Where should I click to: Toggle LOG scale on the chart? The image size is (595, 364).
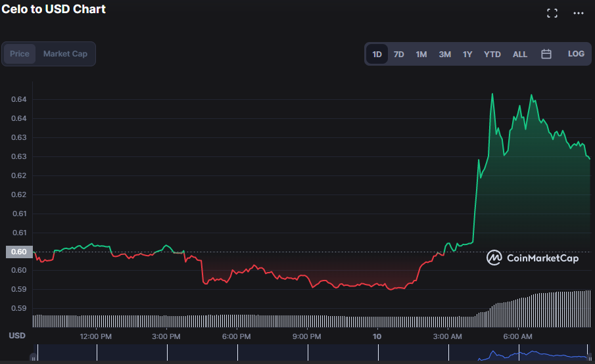click(576, 54)
